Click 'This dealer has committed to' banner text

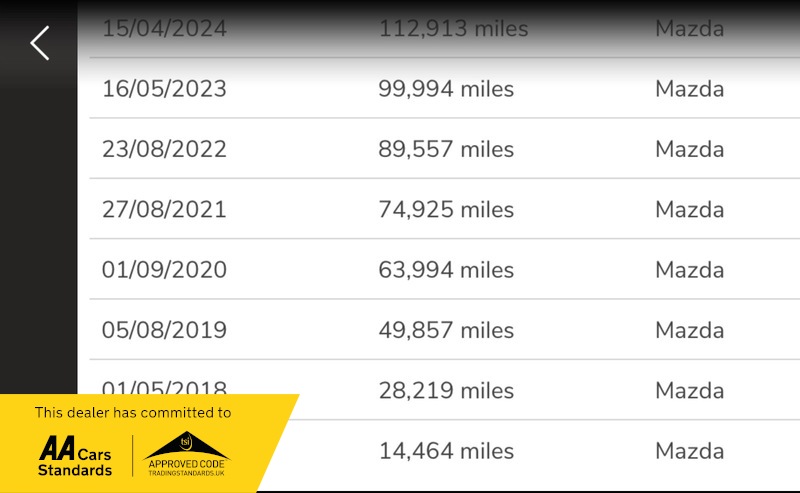(133, 412)
